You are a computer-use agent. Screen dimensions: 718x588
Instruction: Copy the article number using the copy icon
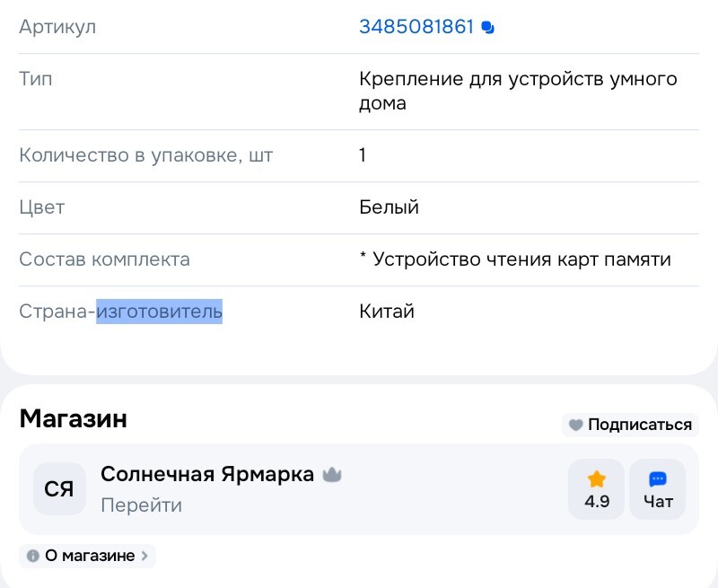pyautogui.click(x=487, y=27)
